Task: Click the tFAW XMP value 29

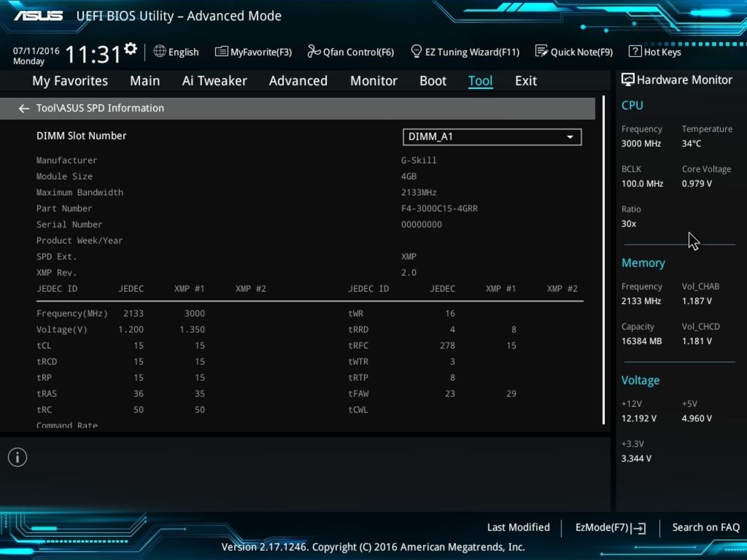Action: [x=511, y=394]
